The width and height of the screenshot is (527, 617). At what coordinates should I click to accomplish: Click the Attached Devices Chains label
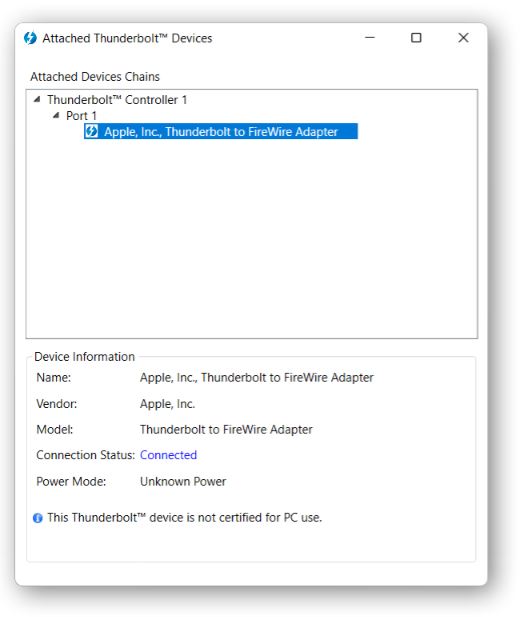click(x=95, y=77)
